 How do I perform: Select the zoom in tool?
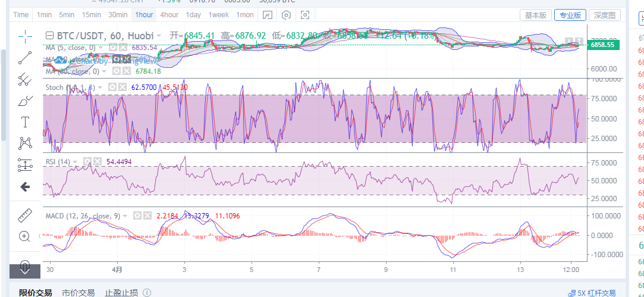[x=25, y=236]
